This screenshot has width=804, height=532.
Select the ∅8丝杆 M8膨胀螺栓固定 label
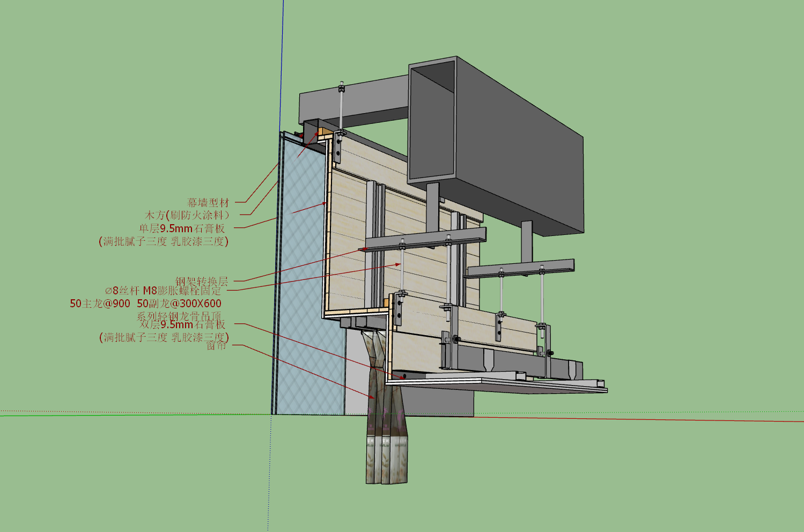(163, 291)
